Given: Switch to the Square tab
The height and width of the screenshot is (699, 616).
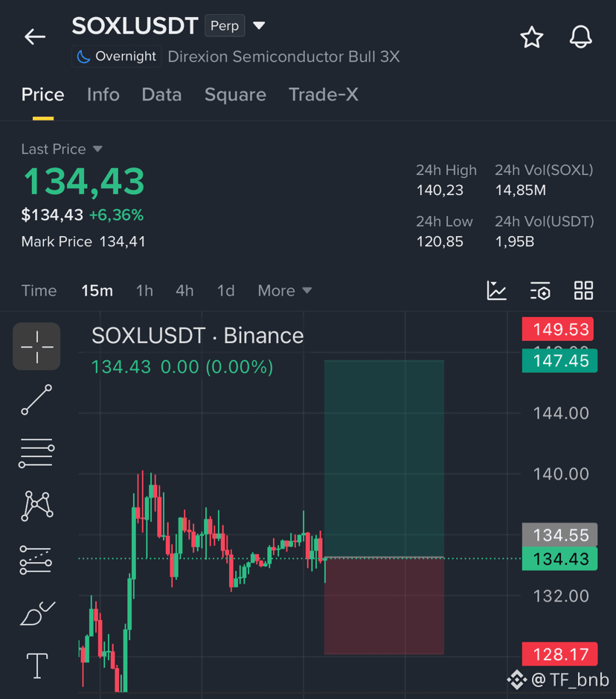Looking at the screenshot, I should 235,95.
